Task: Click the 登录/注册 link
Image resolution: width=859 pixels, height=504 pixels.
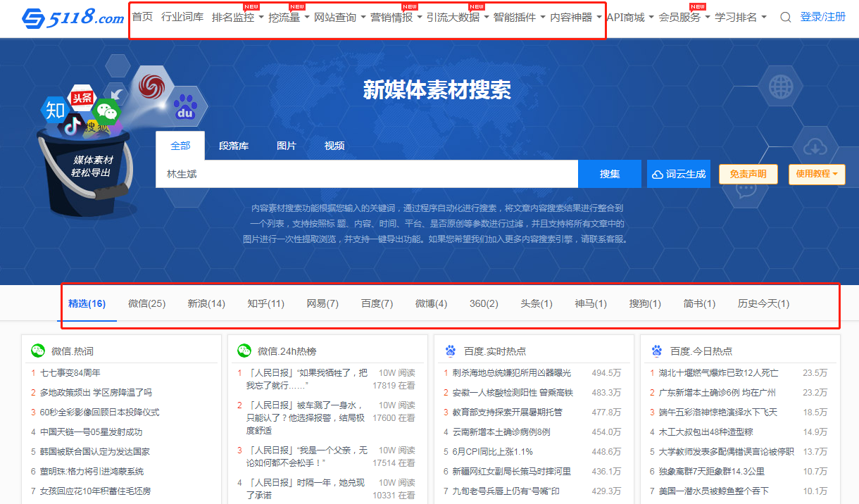Action: [x=823, y=17]
